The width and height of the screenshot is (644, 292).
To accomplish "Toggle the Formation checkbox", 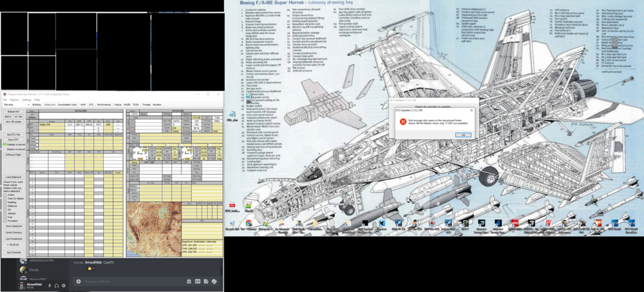I will click(5, 220).
